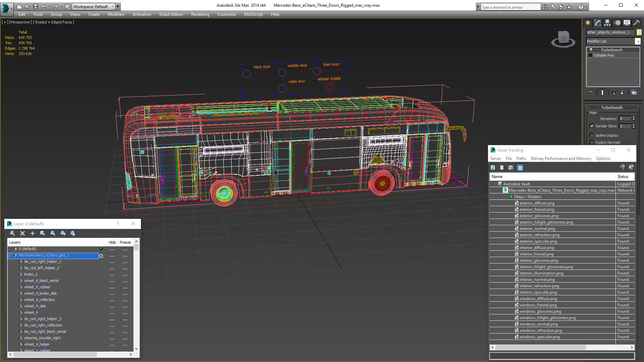Open the Motion command panel tab

pyautogui.click(x=618, y=23)
